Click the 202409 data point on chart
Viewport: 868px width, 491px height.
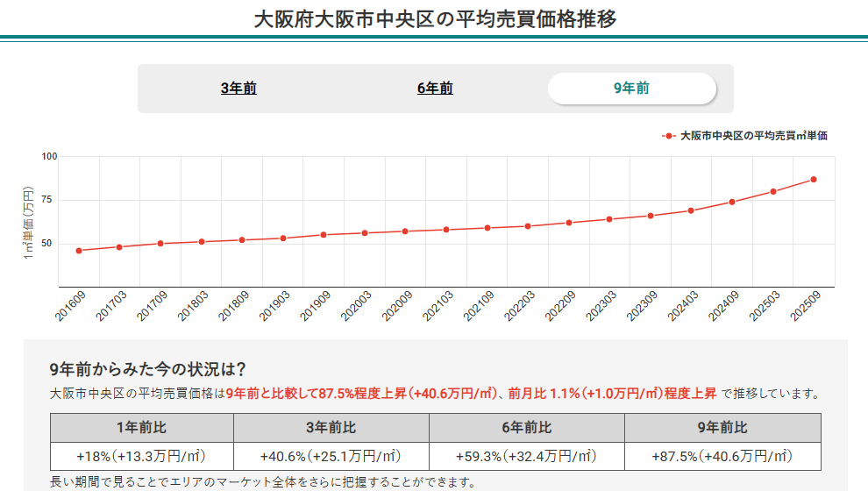(732, 202)
